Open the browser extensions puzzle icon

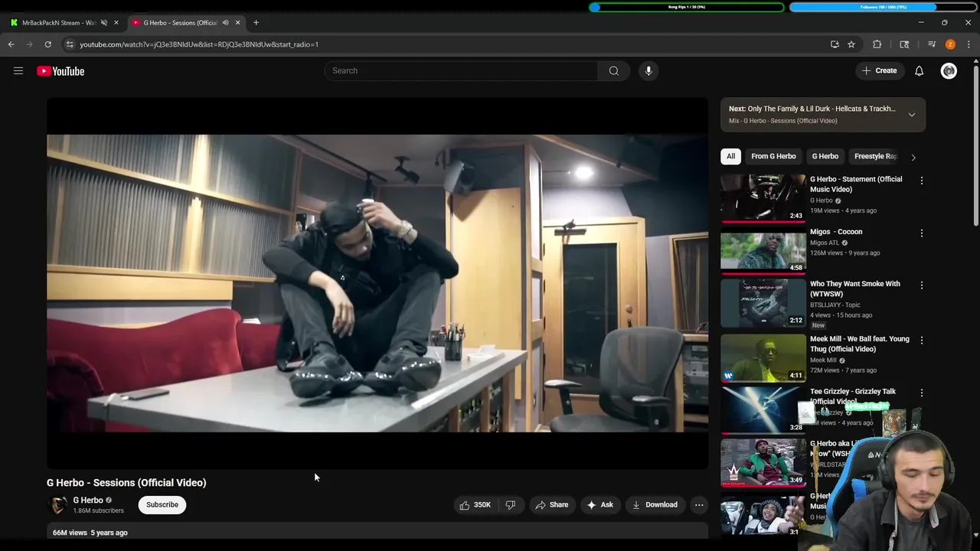(x=877, y=44)
